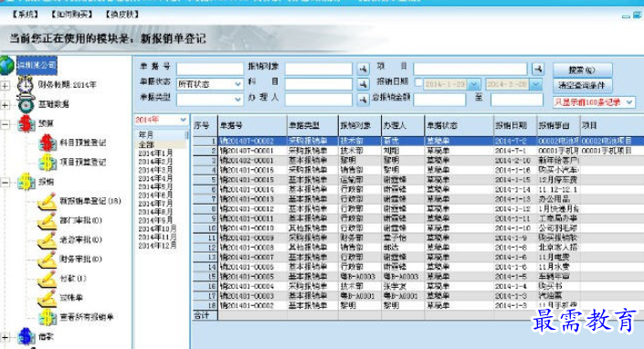Click the lookup icon next to 办理人 field
644x349 pixels.
pyautogui.click(x=363, y=100)
